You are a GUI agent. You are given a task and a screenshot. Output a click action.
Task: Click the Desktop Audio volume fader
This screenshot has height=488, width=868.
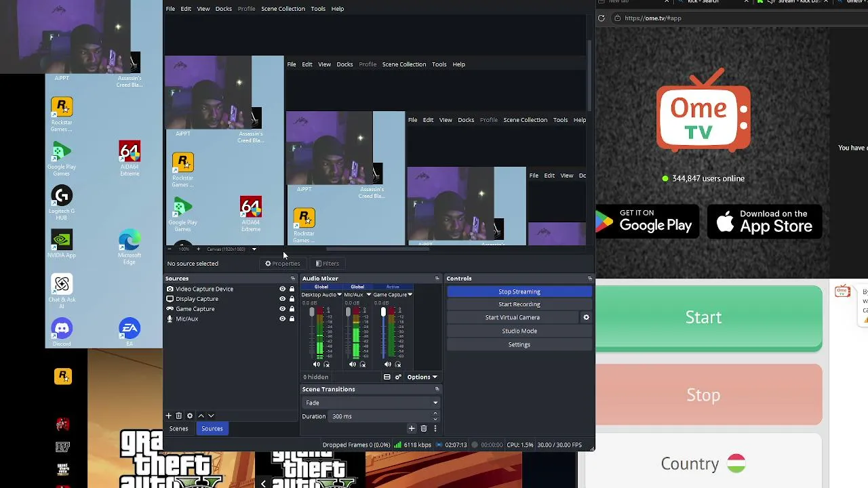pyautogui.click(x=312, y=312)
